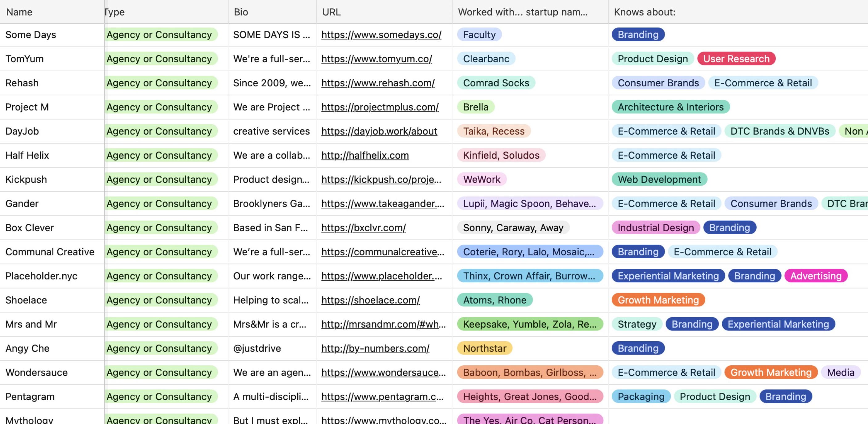This screenshot has height=424, width=868.
Task: Click the Growth Marketing tag for Shoelace
Action: (658, 300)
